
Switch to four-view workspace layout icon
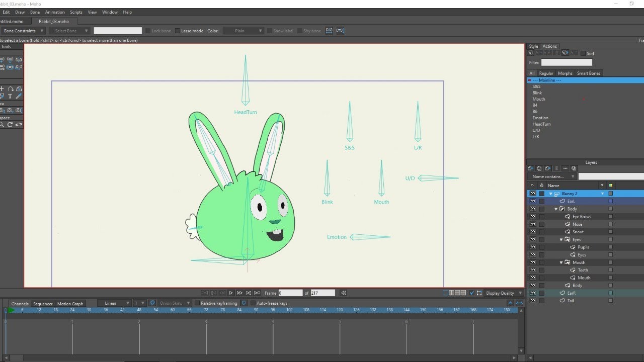click(x=463, y=293)
